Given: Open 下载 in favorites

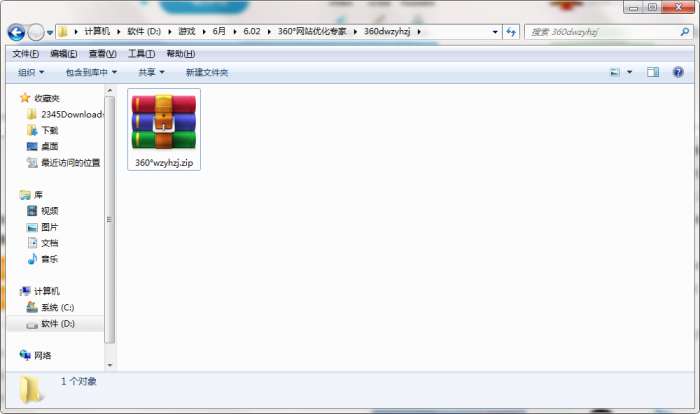Looking at the screenshot, I should (x=50, y=130).
